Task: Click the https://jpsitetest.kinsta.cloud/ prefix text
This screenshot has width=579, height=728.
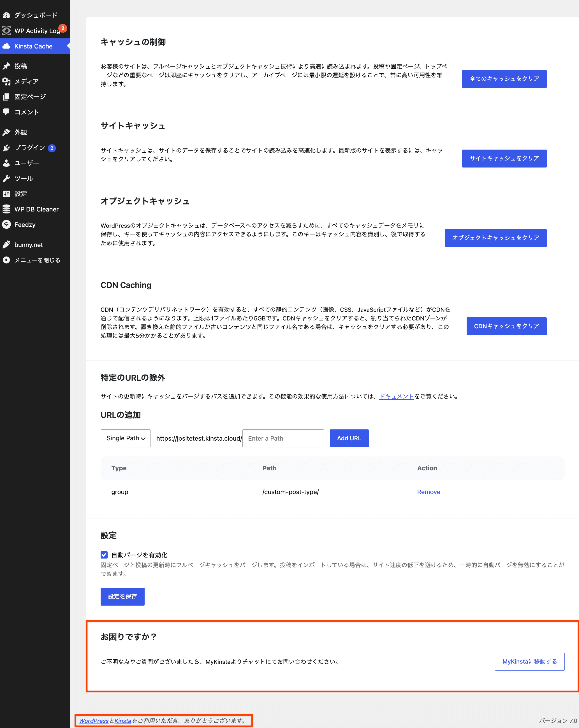Action: click(x=199, y=438)
